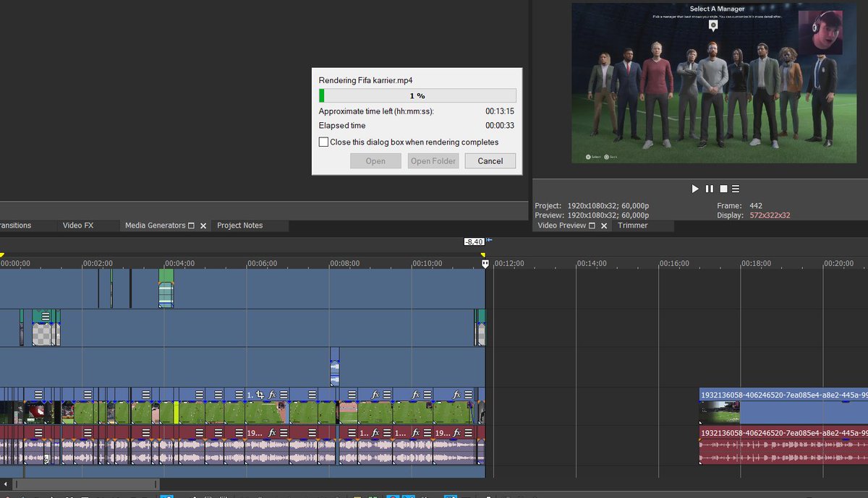The image size is (868, 498).
Task: Switch to the Project Notes tab
Action: (240, 226)
